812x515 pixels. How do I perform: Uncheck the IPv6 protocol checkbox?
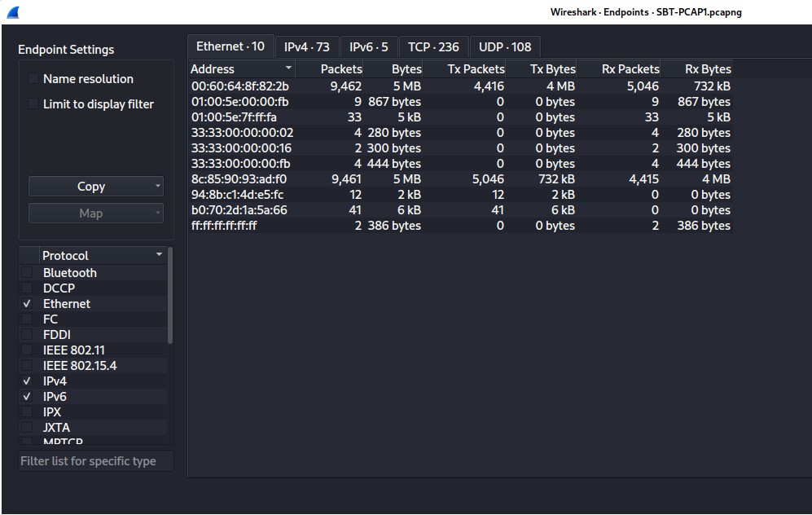tap(28, 397)
